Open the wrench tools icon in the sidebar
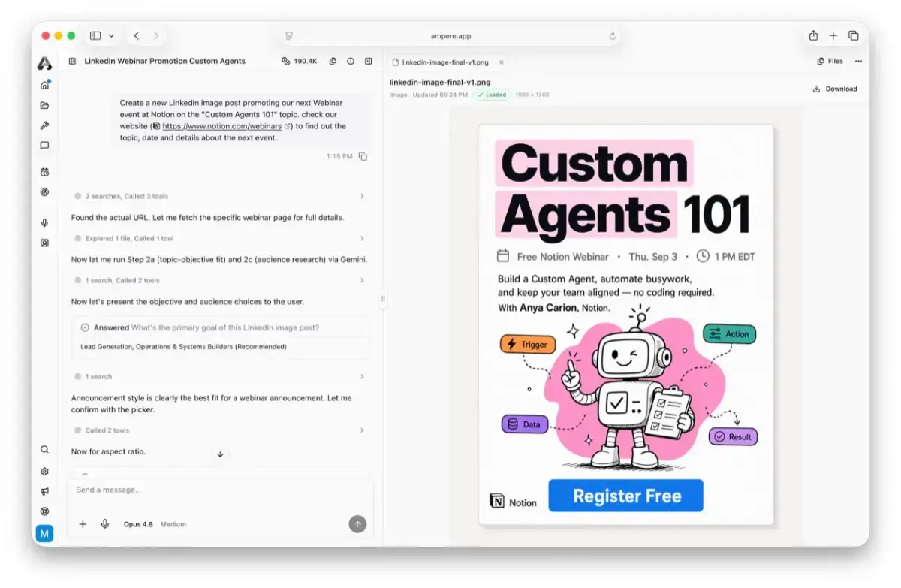Screen dimensions: 901x588 pyautogui.click(x=45, y=125)
